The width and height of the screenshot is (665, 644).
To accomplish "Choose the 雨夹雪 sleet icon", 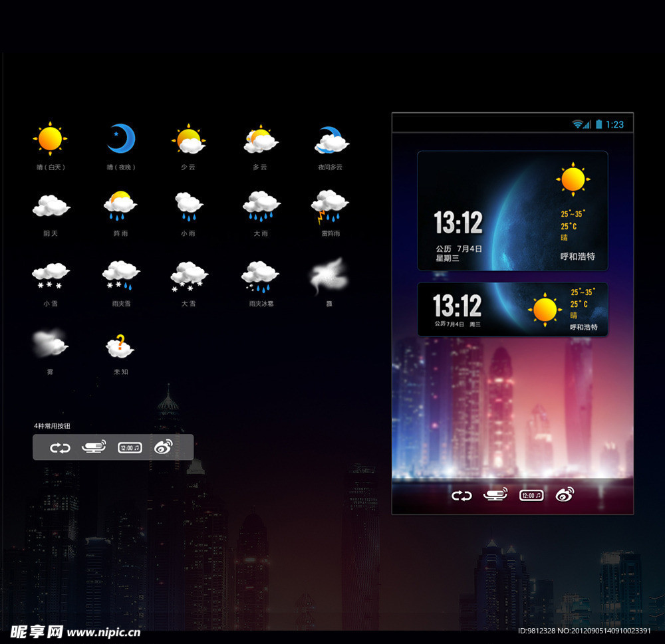I will tap(121, 276).
